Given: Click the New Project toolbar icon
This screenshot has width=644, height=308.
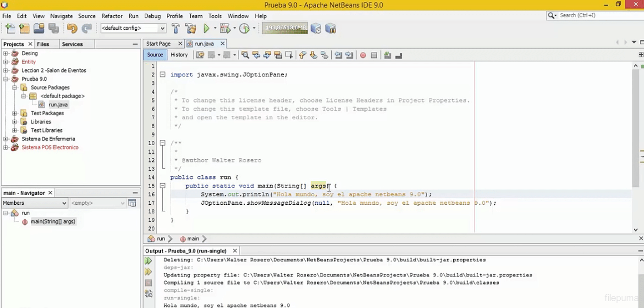Looking at the screenshot, I should (24, 28).
